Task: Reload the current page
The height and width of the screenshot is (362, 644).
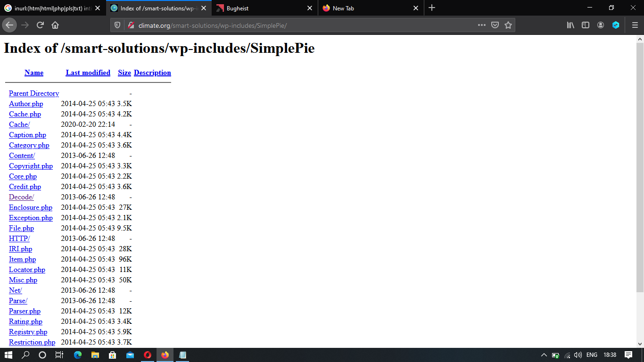Action: click(40, 25)
